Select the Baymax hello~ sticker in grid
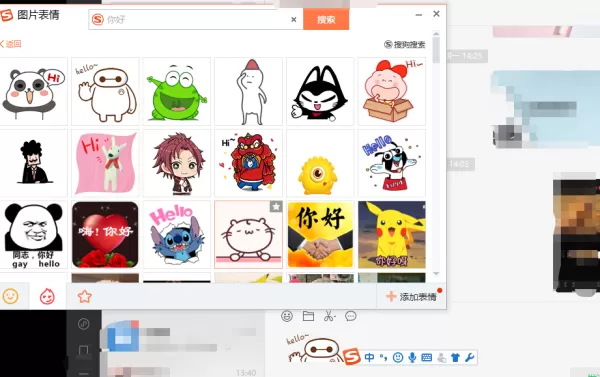 tap(105, 91)
